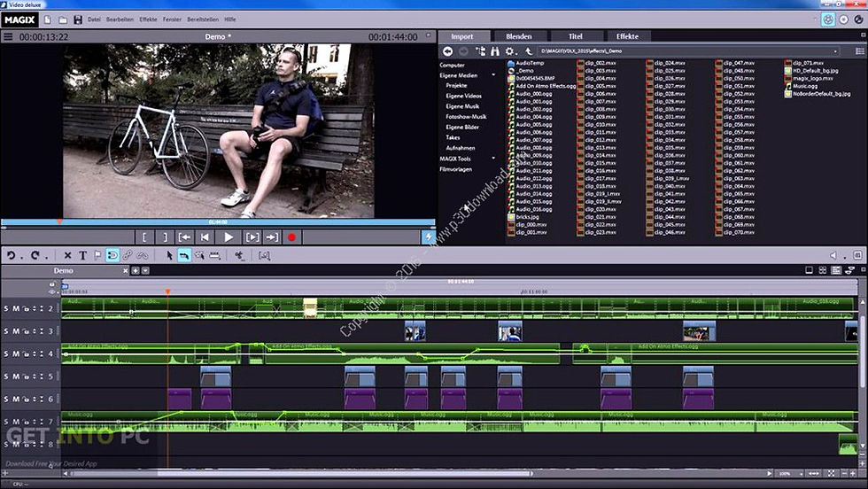Open the folder path dropdown
Screen dimensions: 868x489
pos(835,51)
